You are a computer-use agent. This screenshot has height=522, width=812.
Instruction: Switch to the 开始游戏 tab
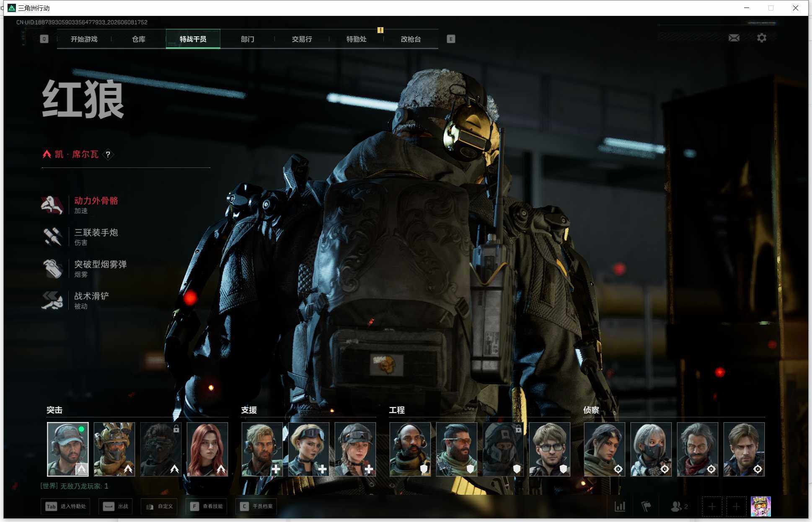tap(84, 39)
